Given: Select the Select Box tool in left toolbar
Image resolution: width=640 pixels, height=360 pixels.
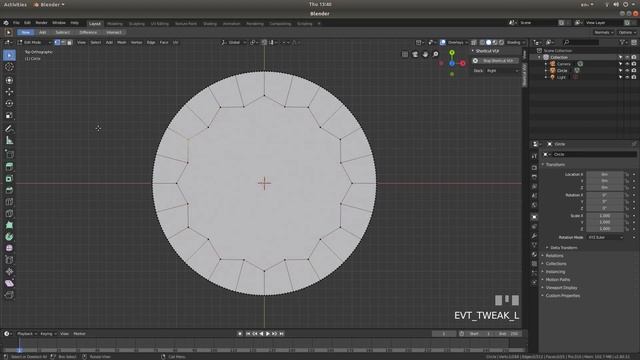Looking at the screenshot, I should click(x=9, y=55).
